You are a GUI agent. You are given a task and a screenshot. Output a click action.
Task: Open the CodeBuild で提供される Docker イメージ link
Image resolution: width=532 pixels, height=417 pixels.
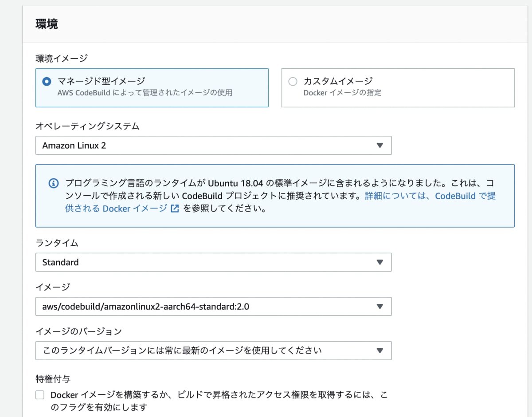[x=281, y=202]
